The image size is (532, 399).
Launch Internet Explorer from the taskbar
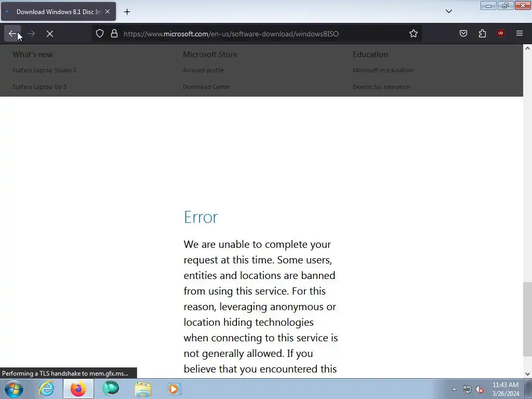pos(46,389)
